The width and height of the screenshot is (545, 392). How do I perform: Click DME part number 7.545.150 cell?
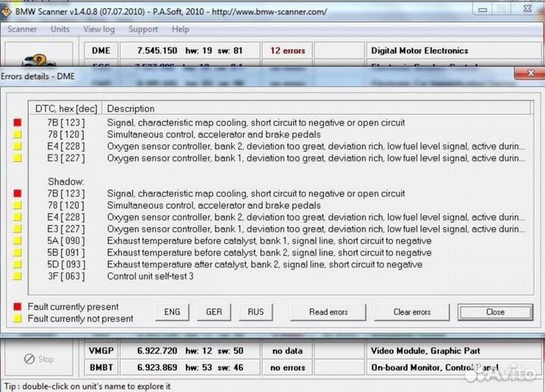tap(190, 51)
